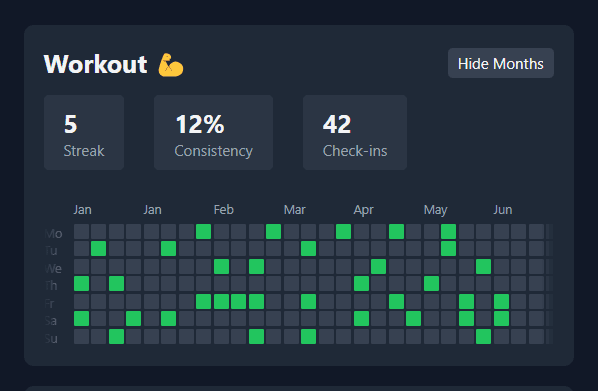Screen dimensions: 598x391
Task: Click the May month label
Action: point(435,209)
